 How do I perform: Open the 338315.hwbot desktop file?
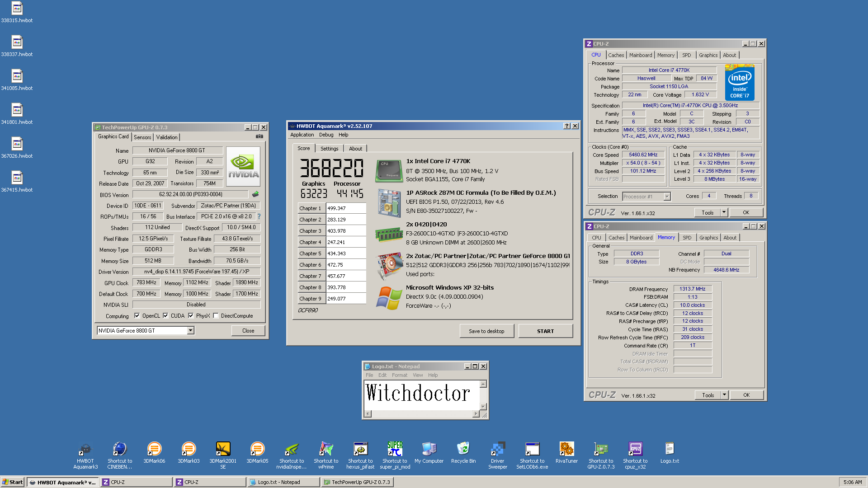[17, 12]
